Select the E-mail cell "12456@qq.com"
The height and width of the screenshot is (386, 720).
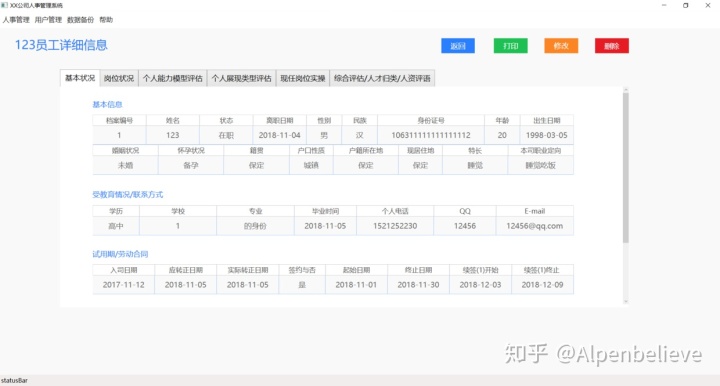click(x=534, y=226)
